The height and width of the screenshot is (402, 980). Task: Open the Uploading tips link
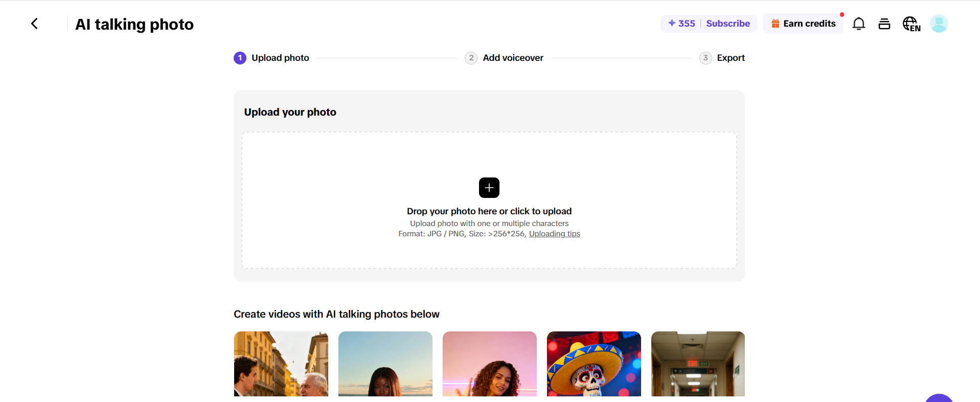(554, 233)
